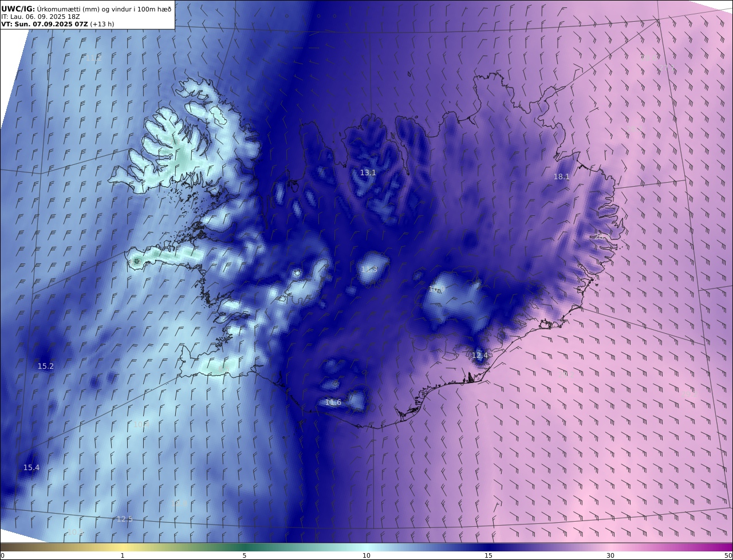Click the '(+13 h)' forecast offset text
This screenshot has width=733, height=560.
(102, 25)
